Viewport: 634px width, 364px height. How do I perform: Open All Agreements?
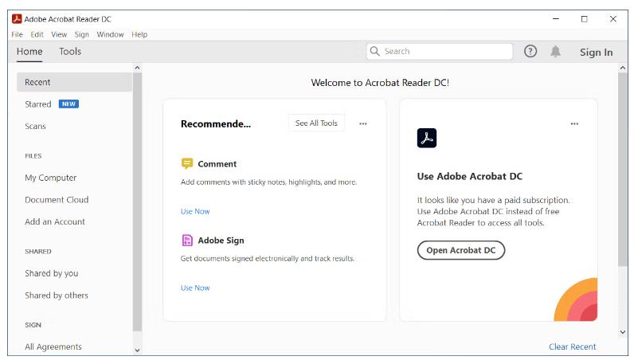pyautogui.click(x=53, y=346)
